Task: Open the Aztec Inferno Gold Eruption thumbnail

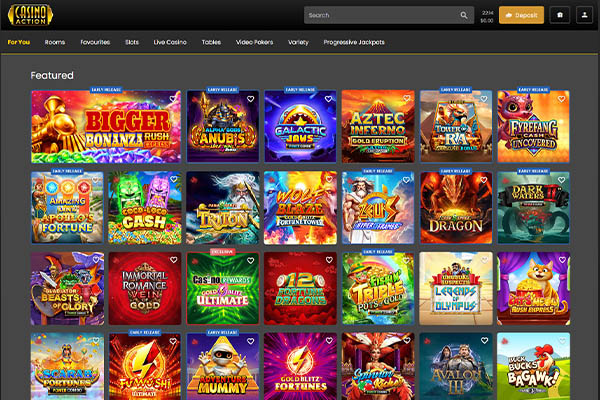Action: [377, 127]
